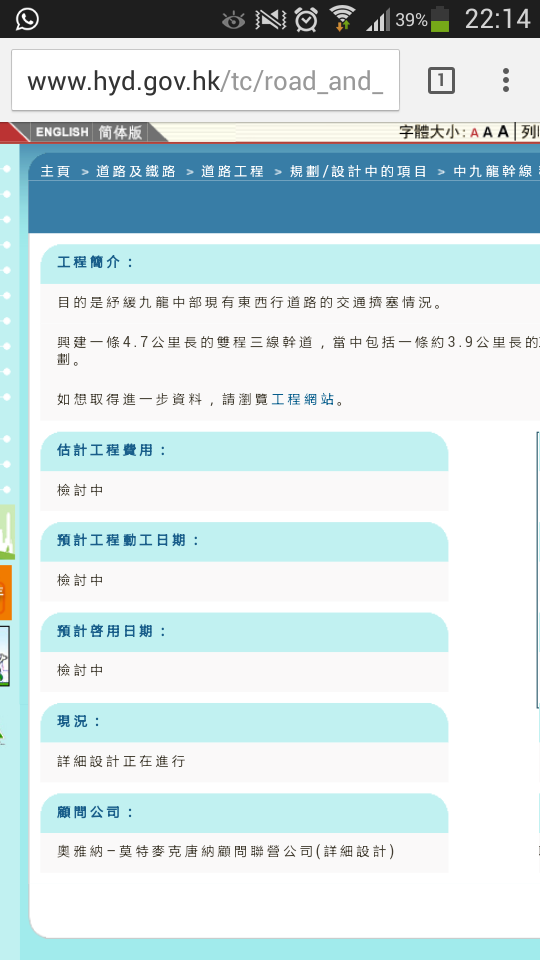540x960 pixels.
Task: Go to 主頁 in the breadcrumb
Action: click(56, 171)
